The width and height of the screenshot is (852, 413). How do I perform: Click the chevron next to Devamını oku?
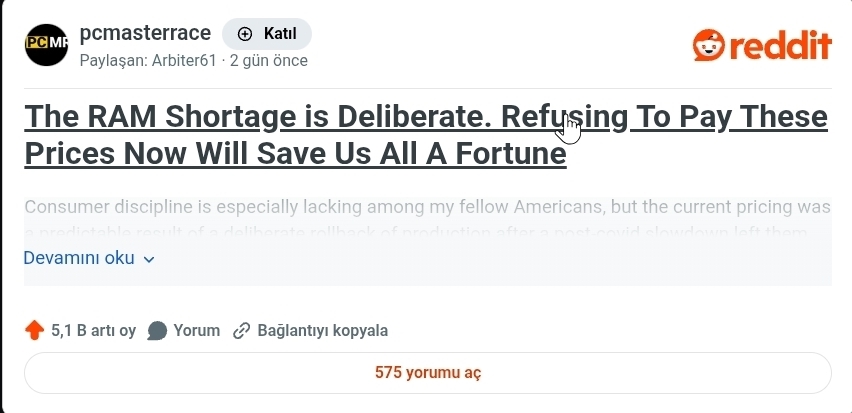tap(149, 259)
